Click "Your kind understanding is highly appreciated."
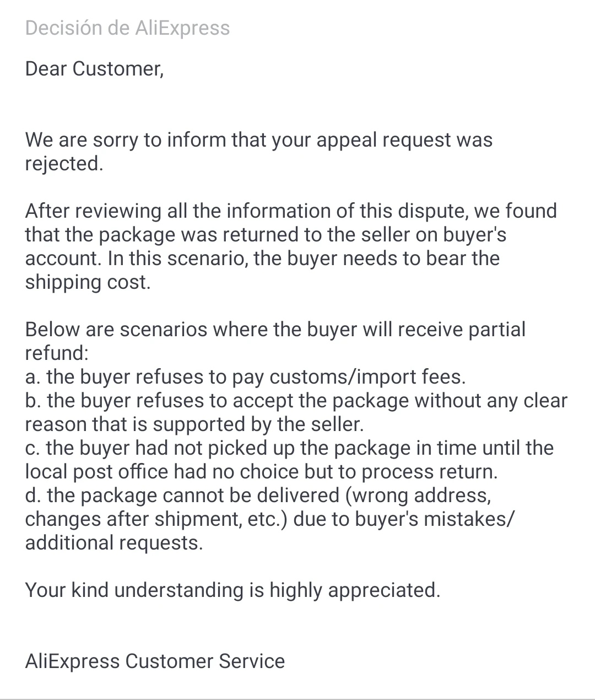Viewport: 595px width, 700px height. 232,590
